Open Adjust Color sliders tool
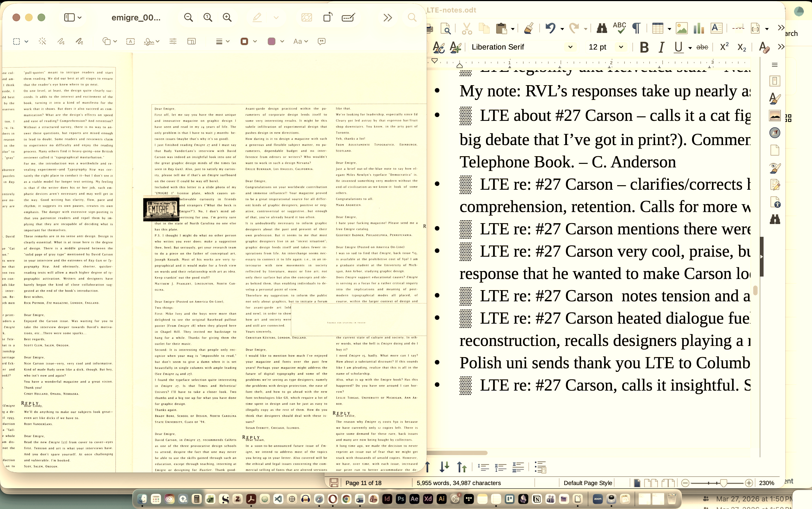 [x=173, y=41]
